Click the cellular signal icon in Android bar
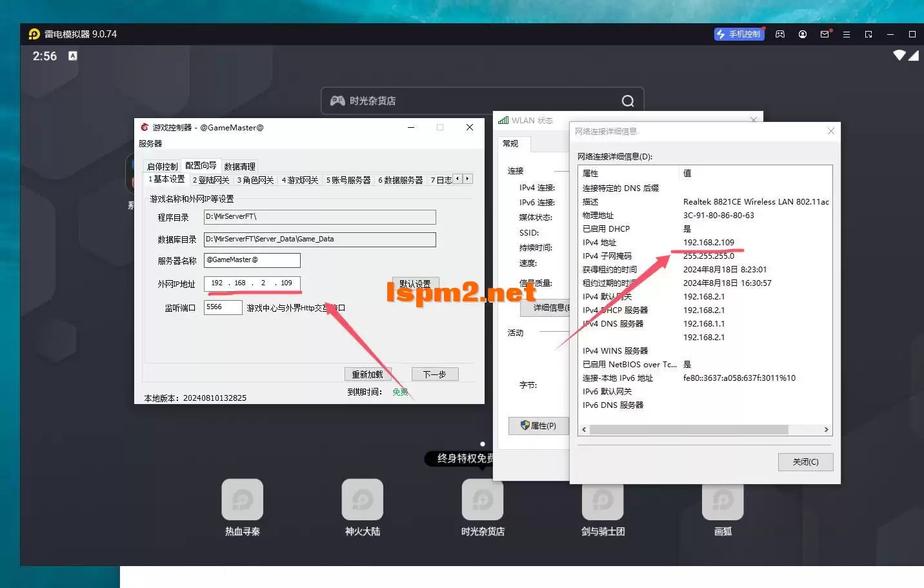 (914, 56)
